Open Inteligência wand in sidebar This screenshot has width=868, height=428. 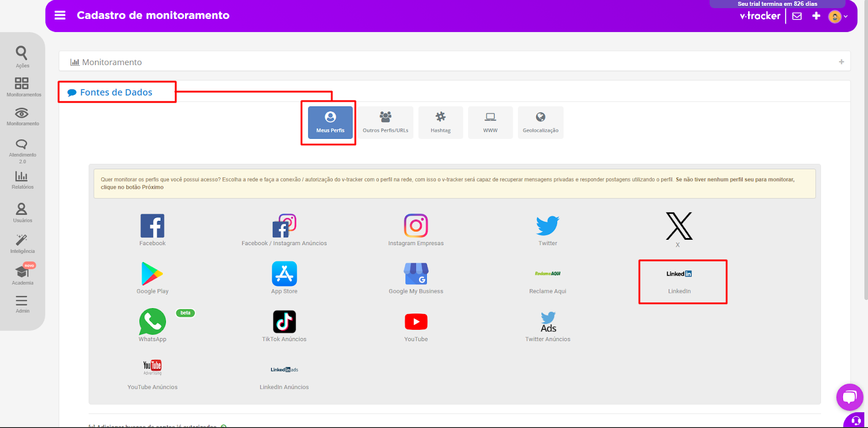tap(22, 244)
